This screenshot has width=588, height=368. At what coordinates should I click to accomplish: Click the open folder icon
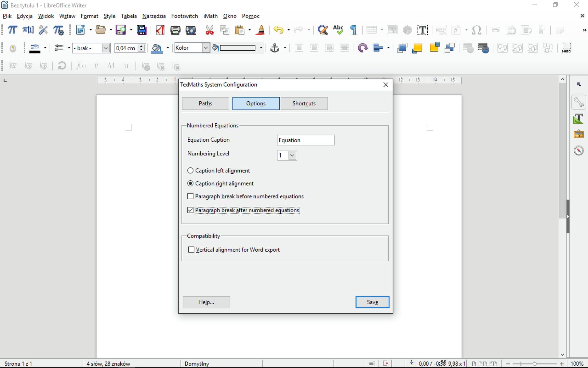101,30
